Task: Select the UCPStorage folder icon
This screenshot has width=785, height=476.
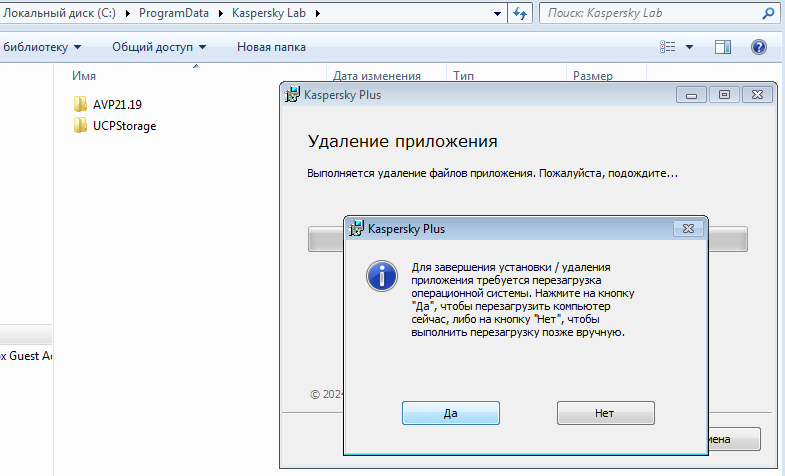Action: pyautogui.click(x=80, y=126)
